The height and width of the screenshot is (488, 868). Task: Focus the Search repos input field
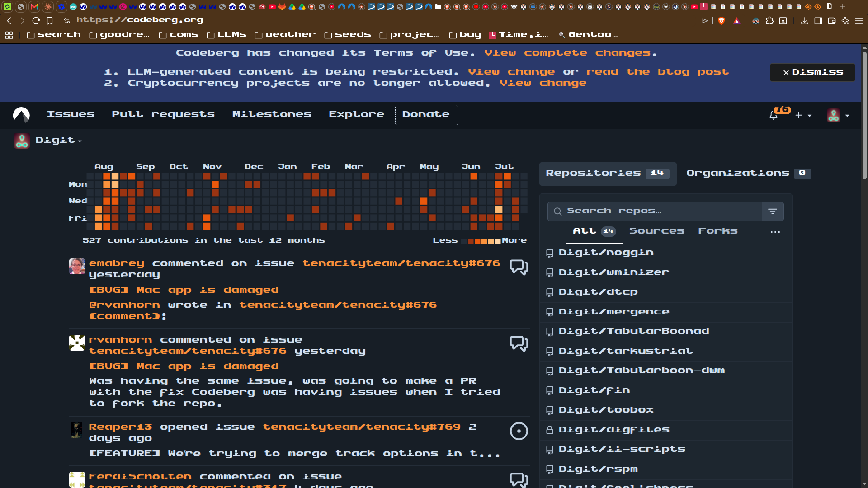[x=655, y=211]
